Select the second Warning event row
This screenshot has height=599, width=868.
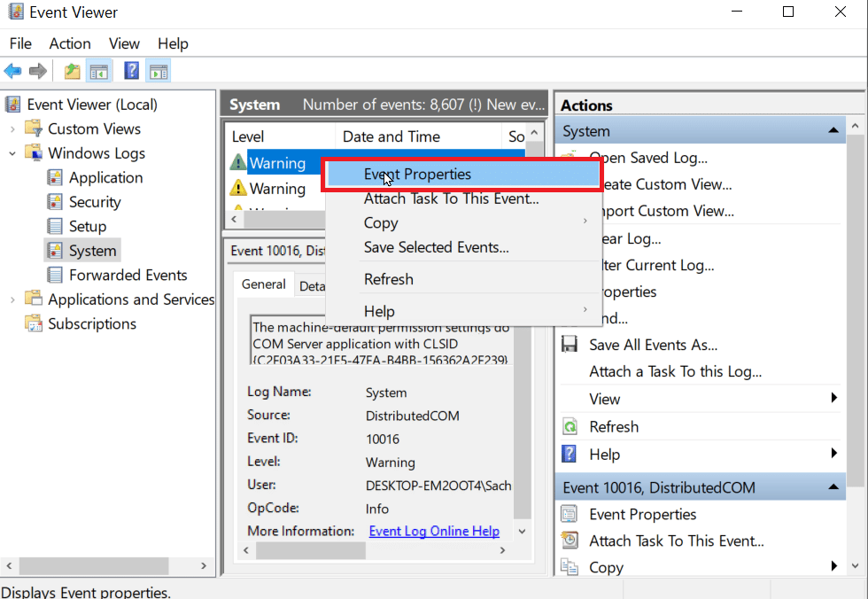pos(276,188)
